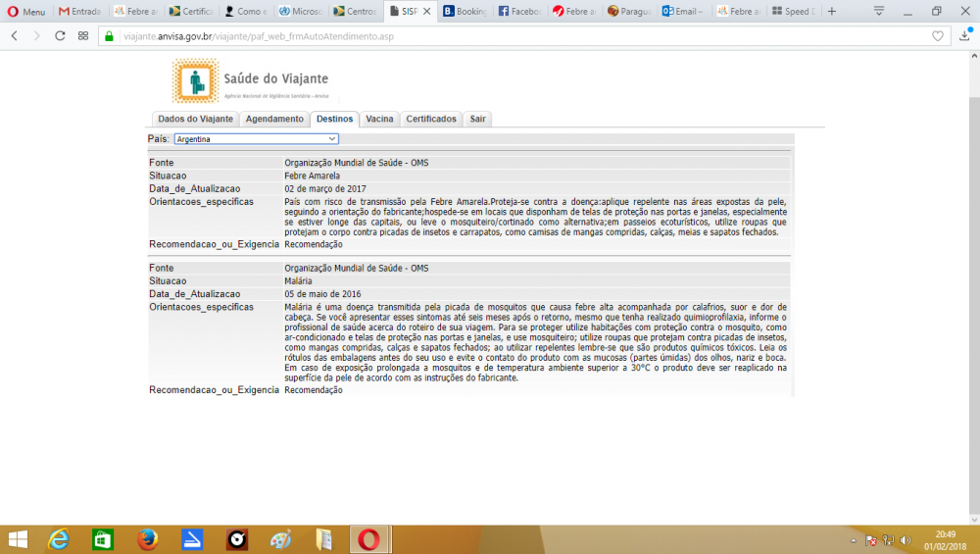Open the Opera Menu button
This screenshot has width=980, height=554.
25,12
